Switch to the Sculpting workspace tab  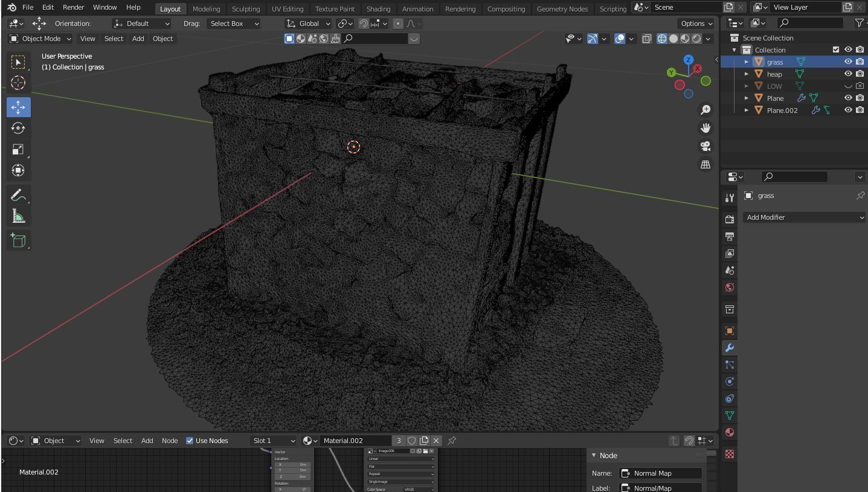(246, 8)
